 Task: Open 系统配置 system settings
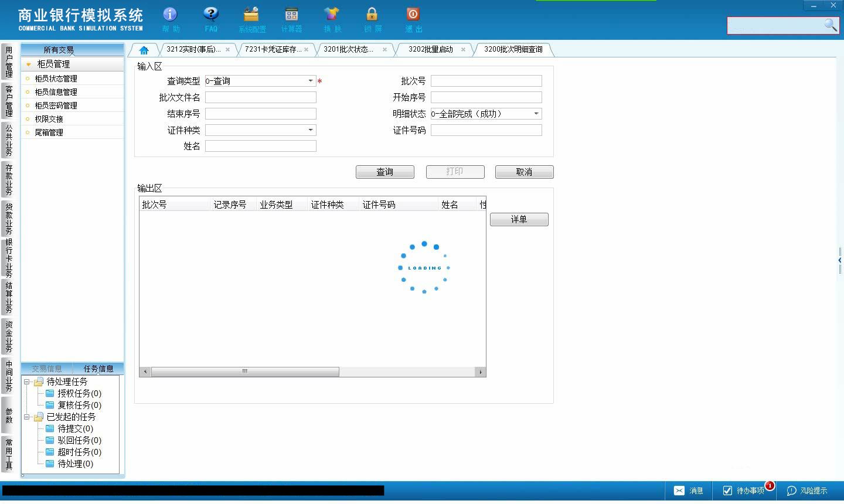(x=252, y=19)
